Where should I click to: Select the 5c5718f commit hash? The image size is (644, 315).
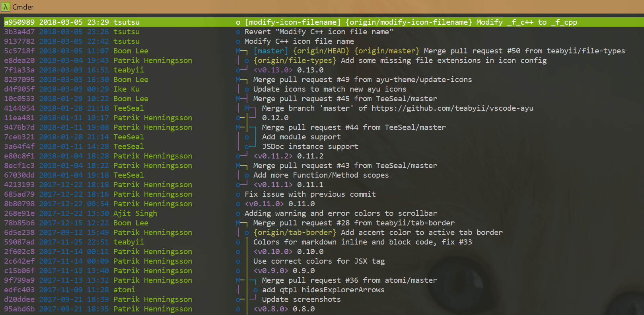coord(19,51)
